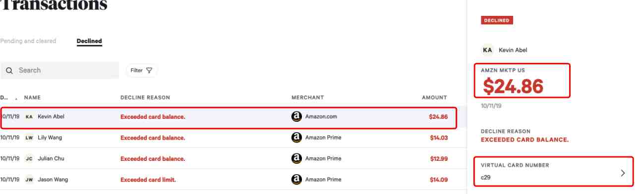Click the Amazon logo in Julian Chu row
Screen dimensions: 644x194
[296, 159]
